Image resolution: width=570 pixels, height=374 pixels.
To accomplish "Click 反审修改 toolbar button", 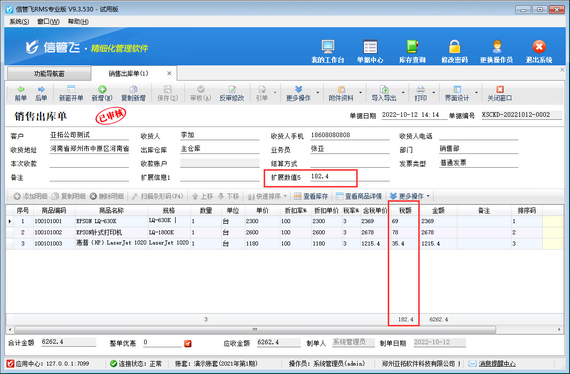I will point(232,93).
